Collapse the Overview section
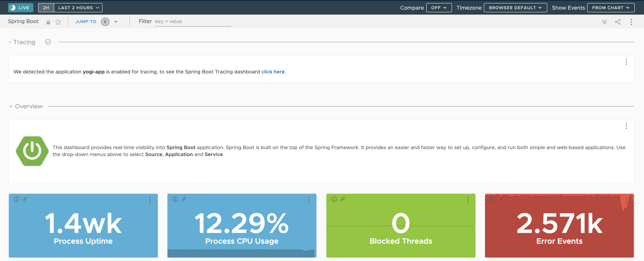The width and height of the screenshot is (644, 261). click(x=11, y=106)
